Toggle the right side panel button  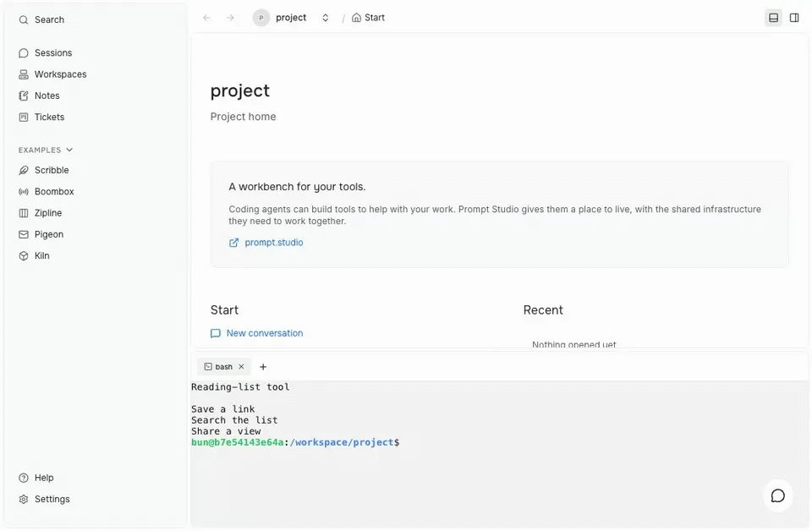pos(794,18)
